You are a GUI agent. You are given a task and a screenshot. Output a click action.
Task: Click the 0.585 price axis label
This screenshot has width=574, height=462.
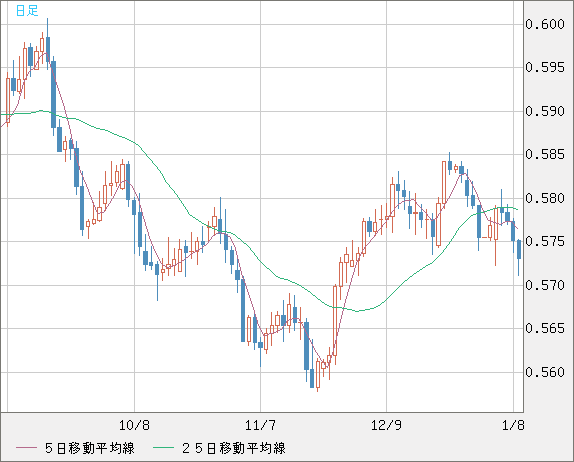point(545,154)
